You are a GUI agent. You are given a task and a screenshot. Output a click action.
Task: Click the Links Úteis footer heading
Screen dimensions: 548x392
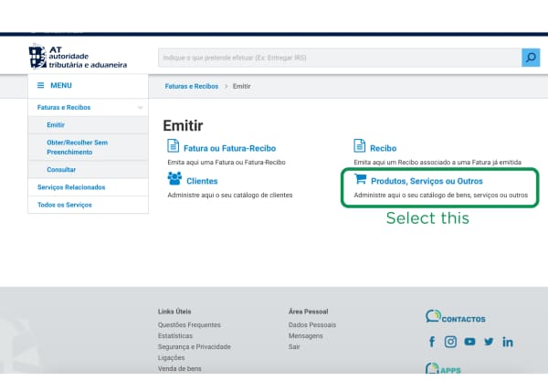(174, 312)
